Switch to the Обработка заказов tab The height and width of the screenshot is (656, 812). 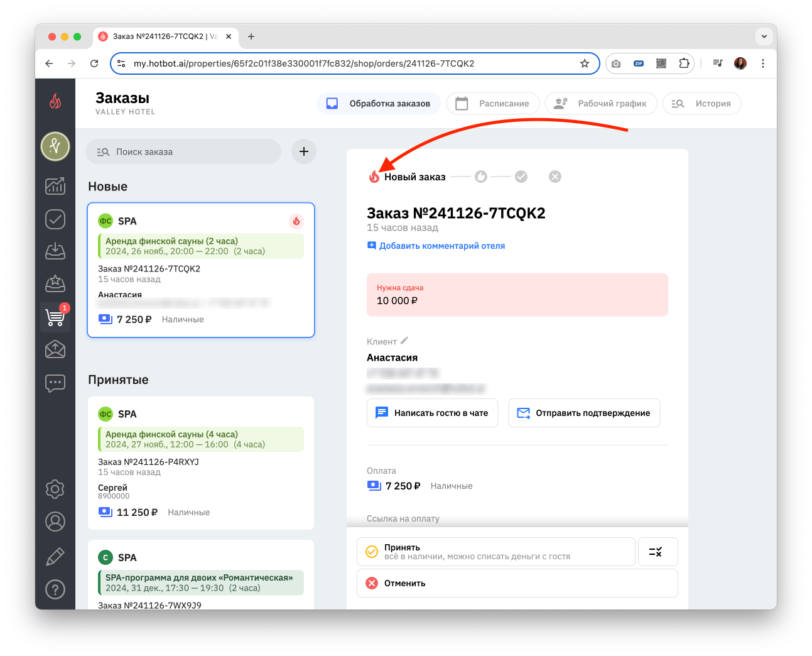[378, 104]
